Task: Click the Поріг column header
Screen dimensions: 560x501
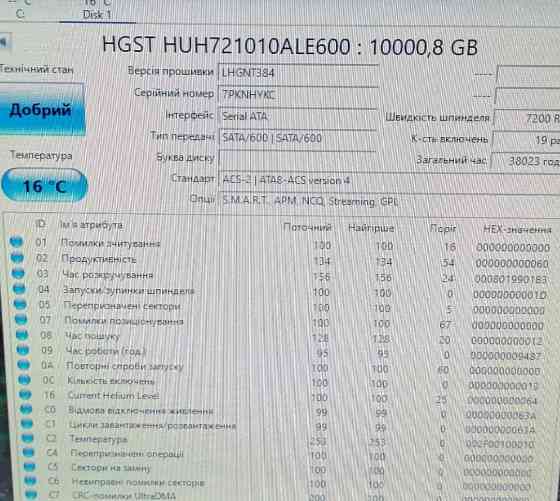Action: click(x=443, y=228)
